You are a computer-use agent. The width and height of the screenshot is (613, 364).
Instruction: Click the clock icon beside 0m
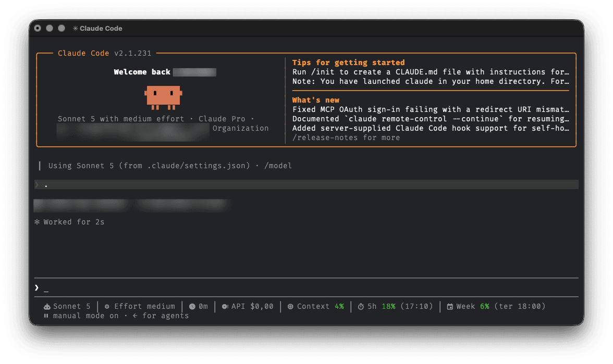pos(192,307)
